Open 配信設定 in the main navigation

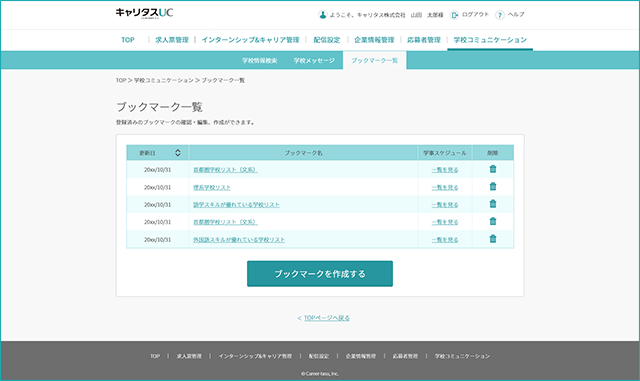pos(327,40)
